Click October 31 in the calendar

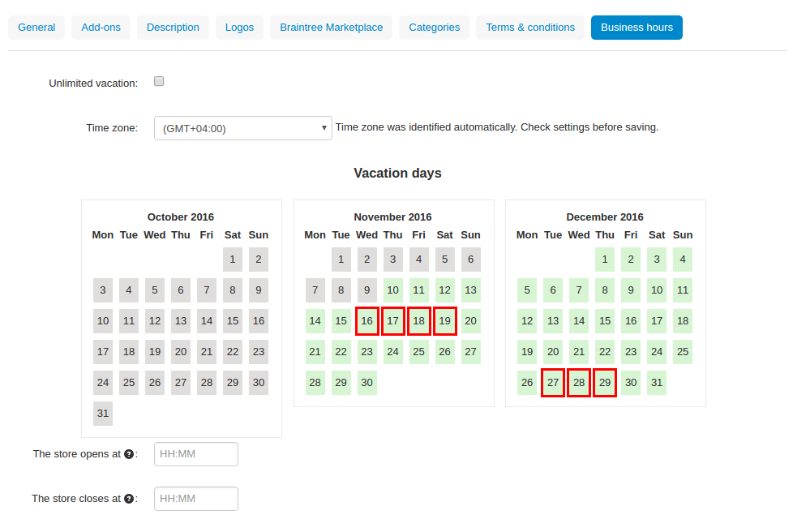(x=103, y=414)
